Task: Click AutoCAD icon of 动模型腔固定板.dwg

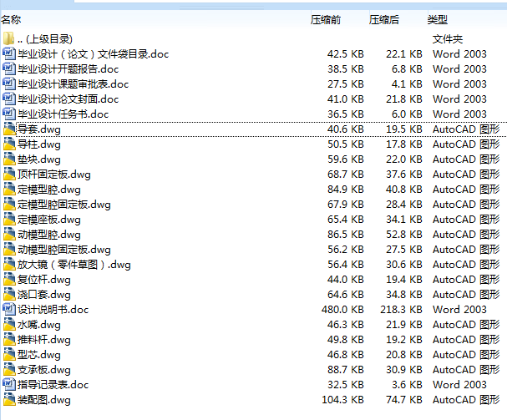Action: click(9, 249)
